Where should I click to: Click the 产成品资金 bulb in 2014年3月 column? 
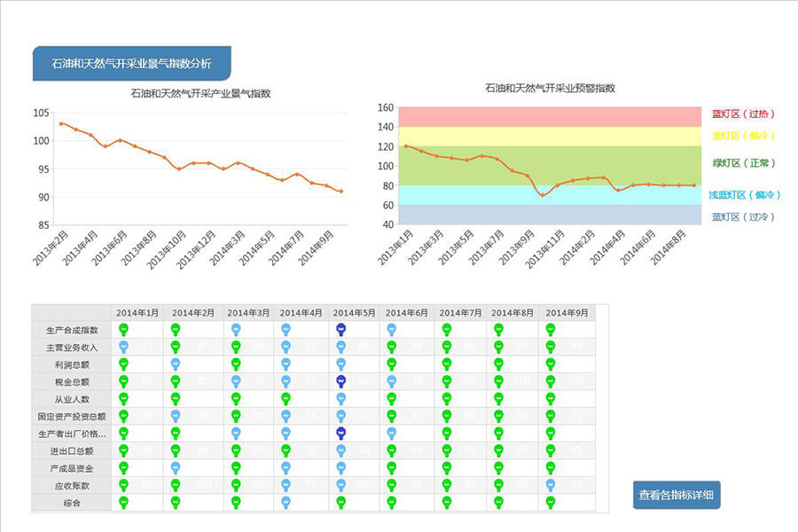(x=236, y=468)
